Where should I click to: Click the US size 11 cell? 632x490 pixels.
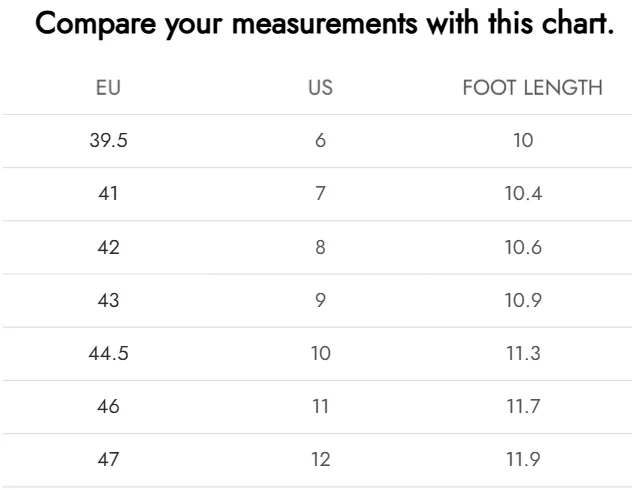click(x=320, y=406)
